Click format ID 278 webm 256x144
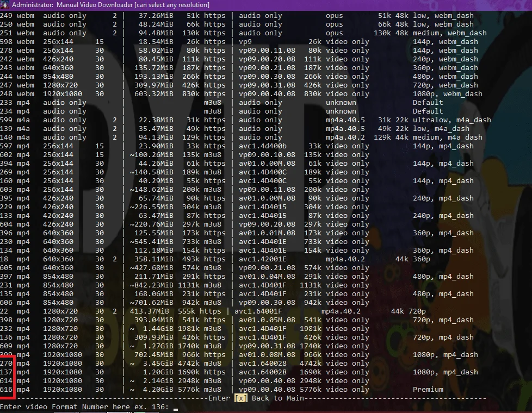The height and width of the screenshot is (413, 532). (x=6, y=50)
